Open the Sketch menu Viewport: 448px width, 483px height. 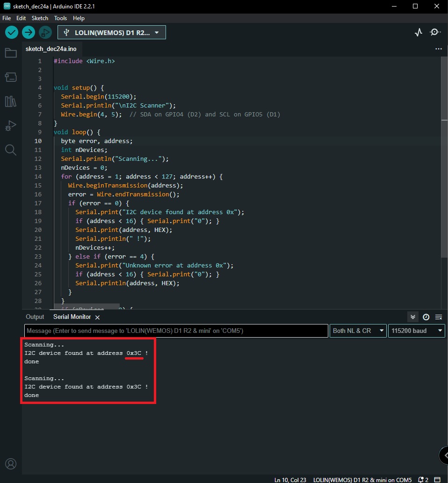(40, 18)
